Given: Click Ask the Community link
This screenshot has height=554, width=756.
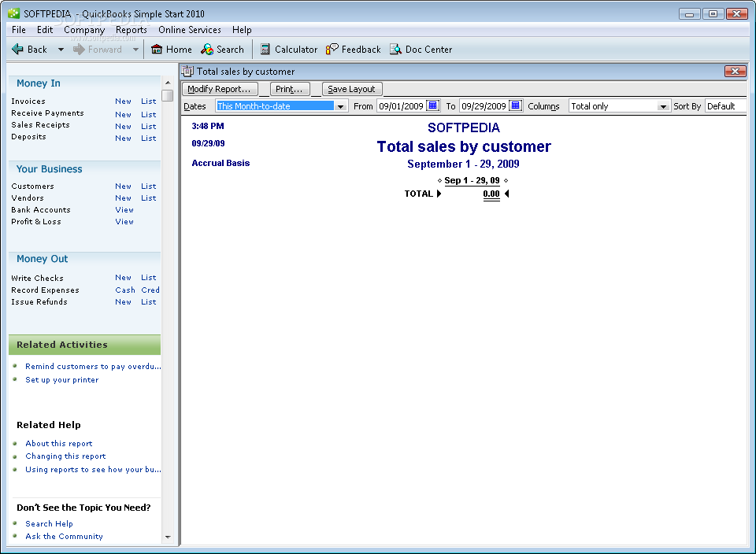Looking at the screenshot, I should tap(64, 537).
